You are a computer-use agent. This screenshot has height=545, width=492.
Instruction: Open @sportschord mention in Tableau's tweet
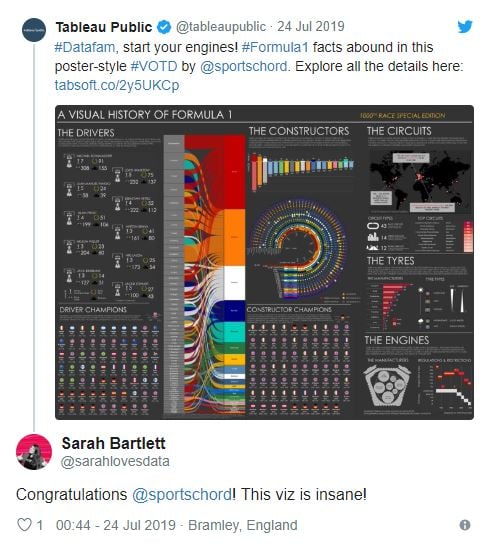pyautogui.click(x=244, y=66)
